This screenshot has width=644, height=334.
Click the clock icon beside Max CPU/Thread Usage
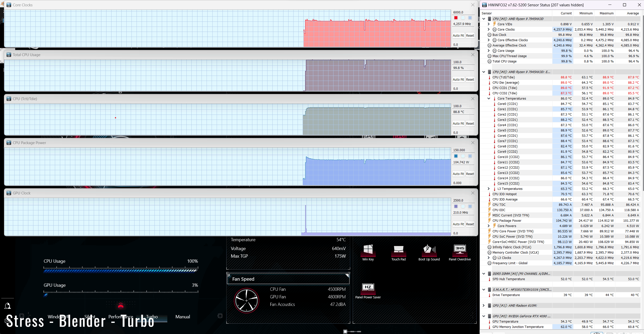(490, 56)
